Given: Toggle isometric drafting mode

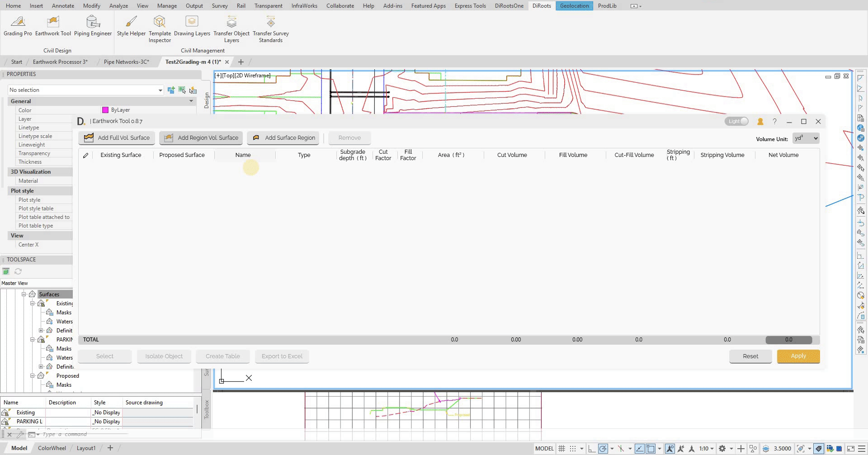Looking at the screenshot, I should [x=622, y=448].
